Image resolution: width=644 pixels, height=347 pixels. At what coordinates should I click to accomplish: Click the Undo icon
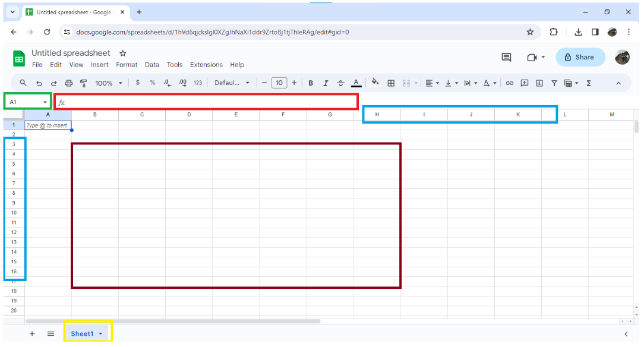click(x=37, y=83)
